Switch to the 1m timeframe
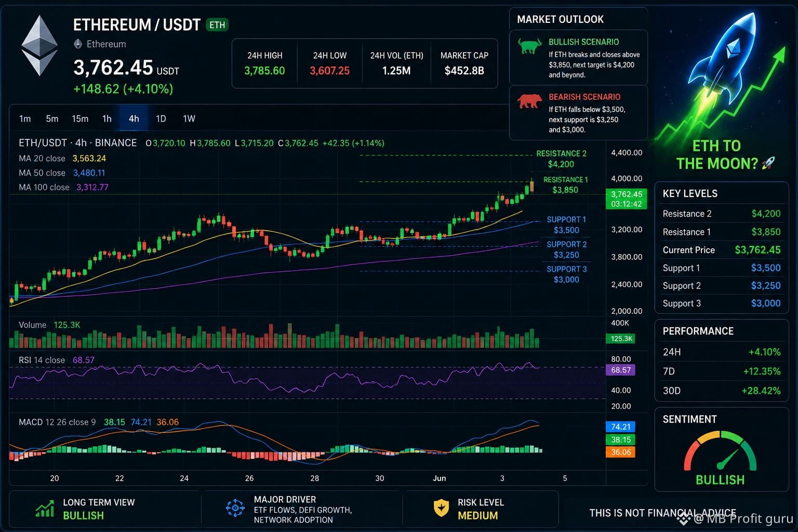 click(x=25, y=118)
